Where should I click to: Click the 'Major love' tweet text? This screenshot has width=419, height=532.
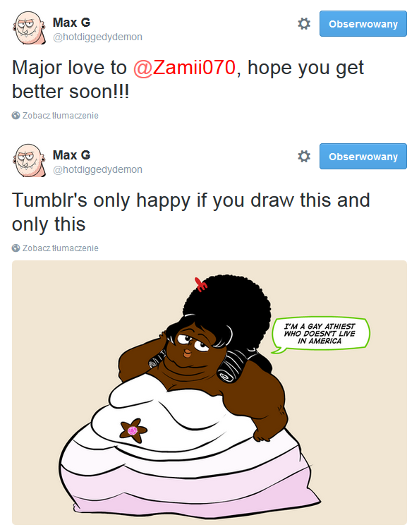coord(188,80)
